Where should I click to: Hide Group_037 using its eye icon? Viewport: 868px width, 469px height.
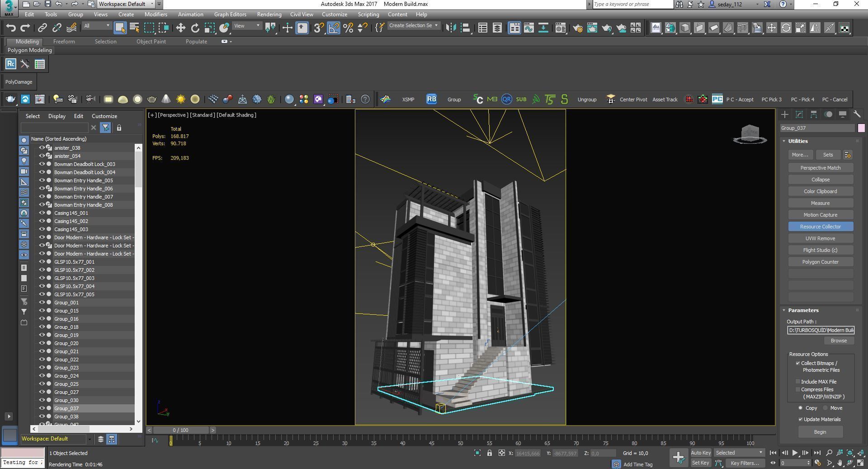coord(42,408)
